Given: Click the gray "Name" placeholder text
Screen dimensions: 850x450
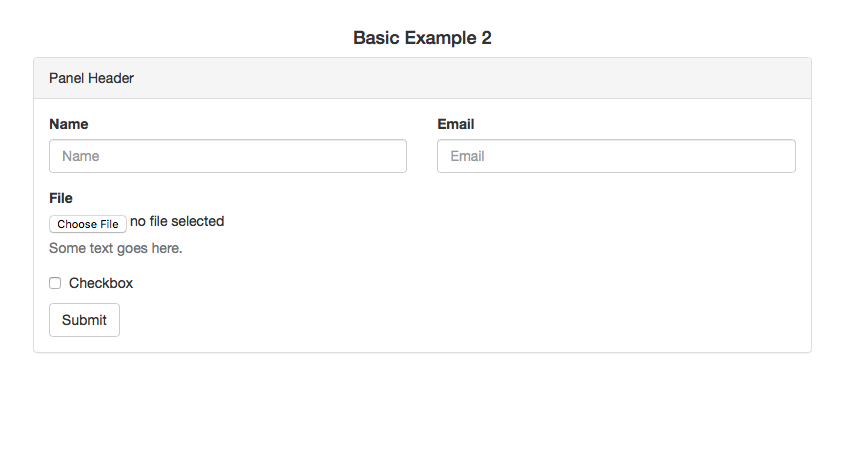Looking at the screenshot, I should (x=80, y=156).
